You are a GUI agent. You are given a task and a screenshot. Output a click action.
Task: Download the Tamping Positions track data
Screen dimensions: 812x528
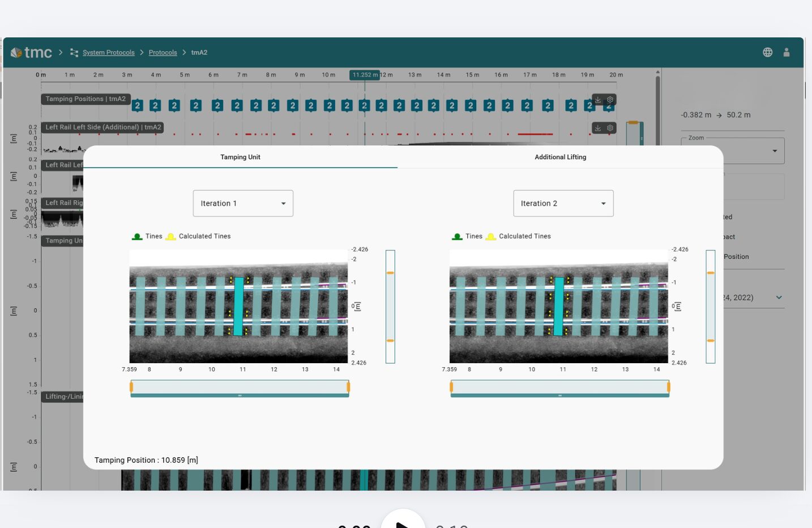coord(597,100)
